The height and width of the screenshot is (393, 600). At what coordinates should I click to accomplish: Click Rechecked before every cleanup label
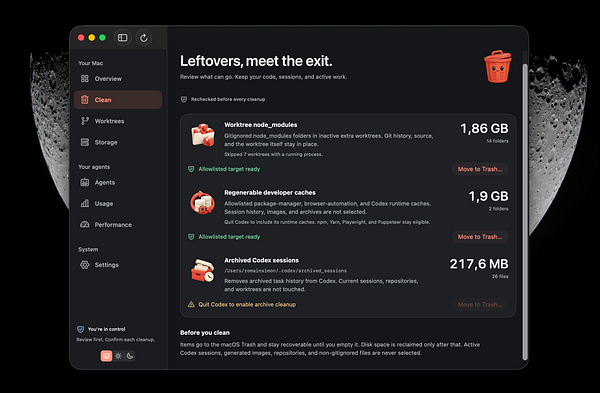tap(228, 99)
